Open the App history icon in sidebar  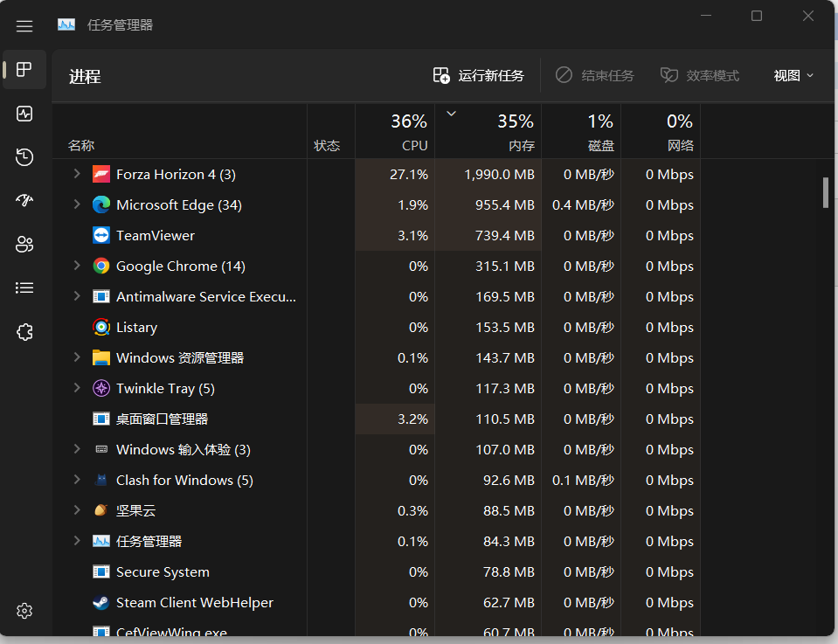tap(24, 157)
